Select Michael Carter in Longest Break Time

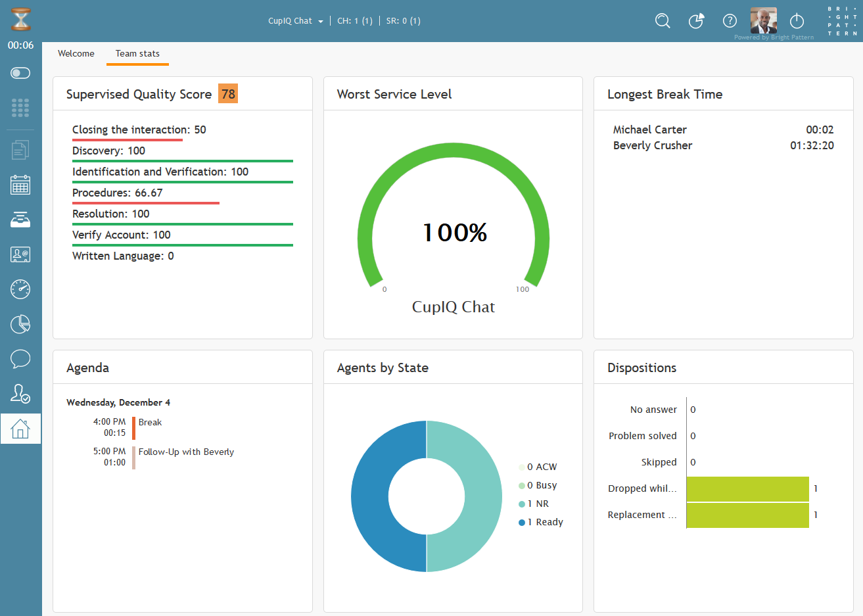650,130
